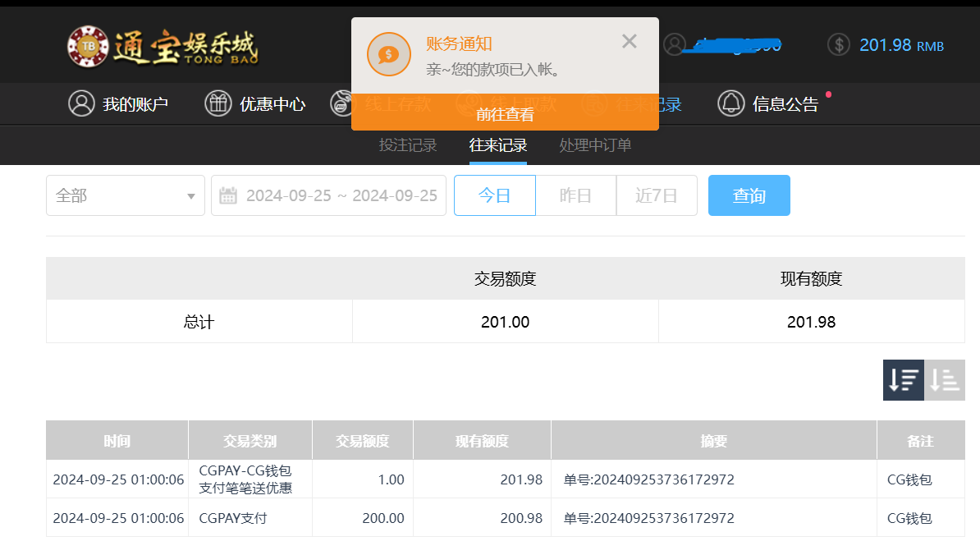Click 前往查看 in the notification

(x=506, y=115)
